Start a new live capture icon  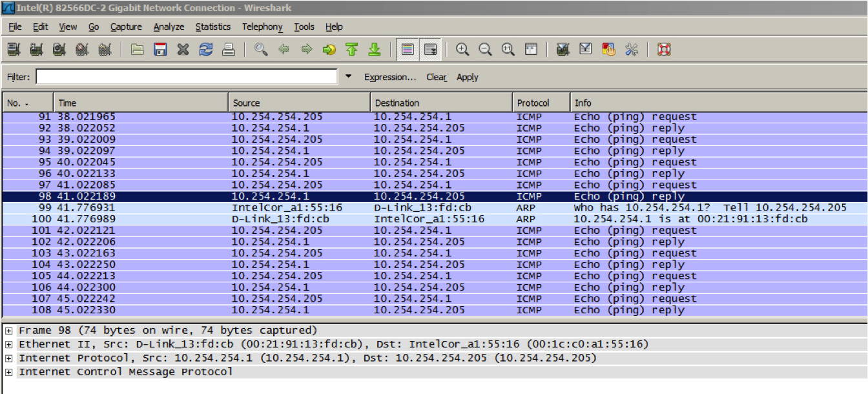click(x=59, y=50)
